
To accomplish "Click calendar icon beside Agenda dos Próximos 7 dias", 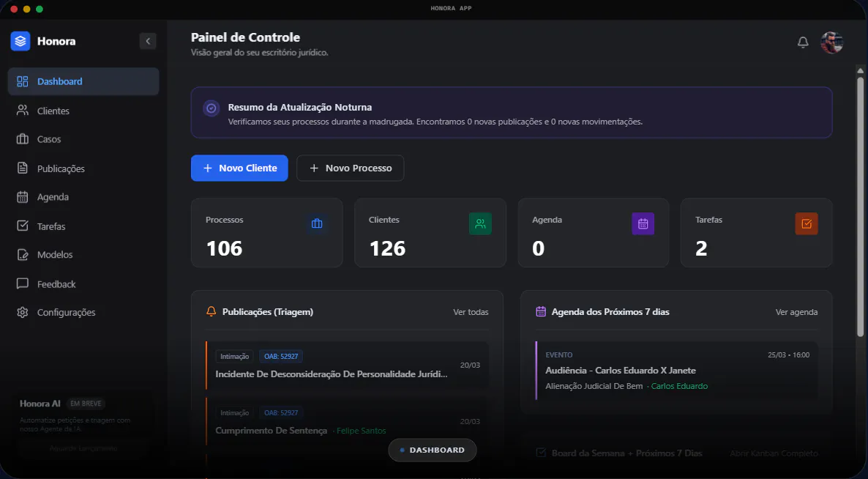I will point(541,312).
